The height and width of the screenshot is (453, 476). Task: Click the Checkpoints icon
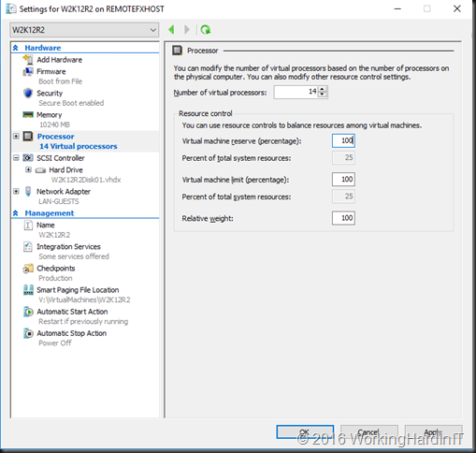[x=28, y=269]
